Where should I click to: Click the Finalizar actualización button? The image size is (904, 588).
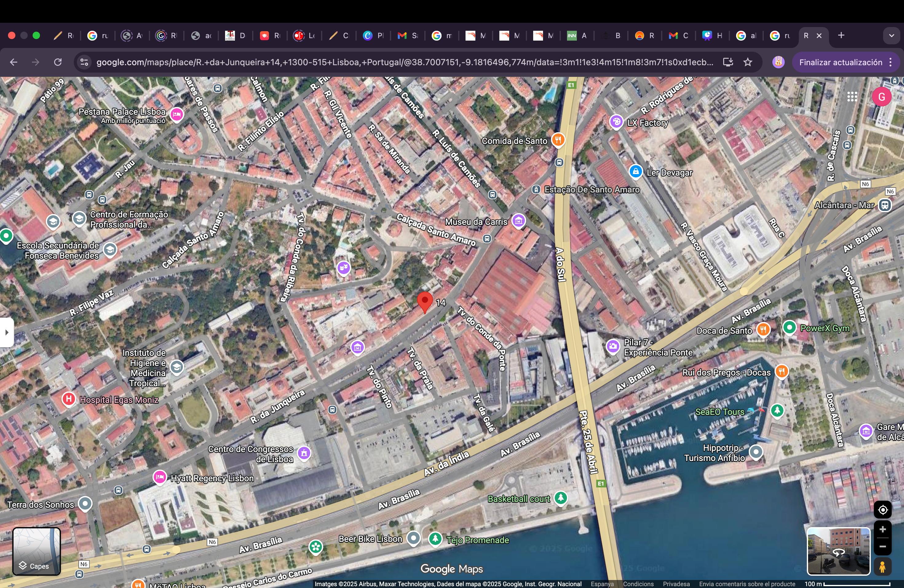(x=840, y=62)
